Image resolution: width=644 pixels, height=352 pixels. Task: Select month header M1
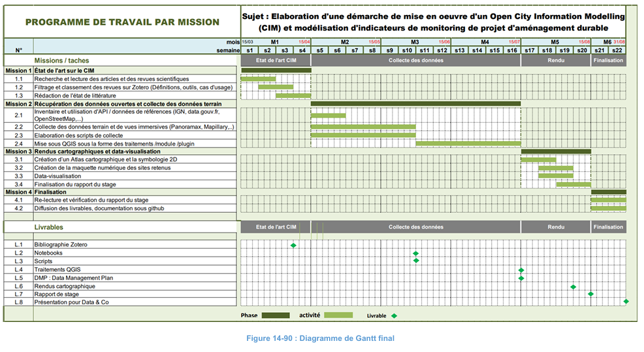point(275,42)
